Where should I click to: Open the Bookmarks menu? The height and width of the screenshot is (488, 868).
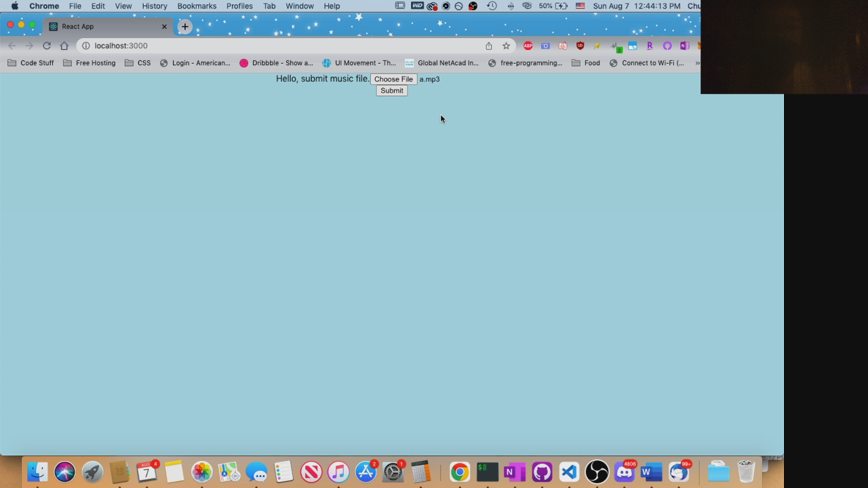(x=197, y=6)
